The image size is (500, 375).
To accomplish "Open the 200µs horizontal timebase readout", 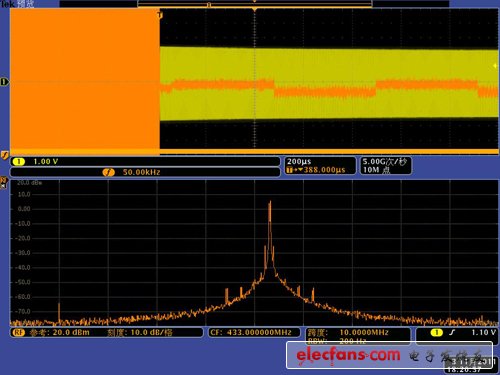I will tap(299, 162).
